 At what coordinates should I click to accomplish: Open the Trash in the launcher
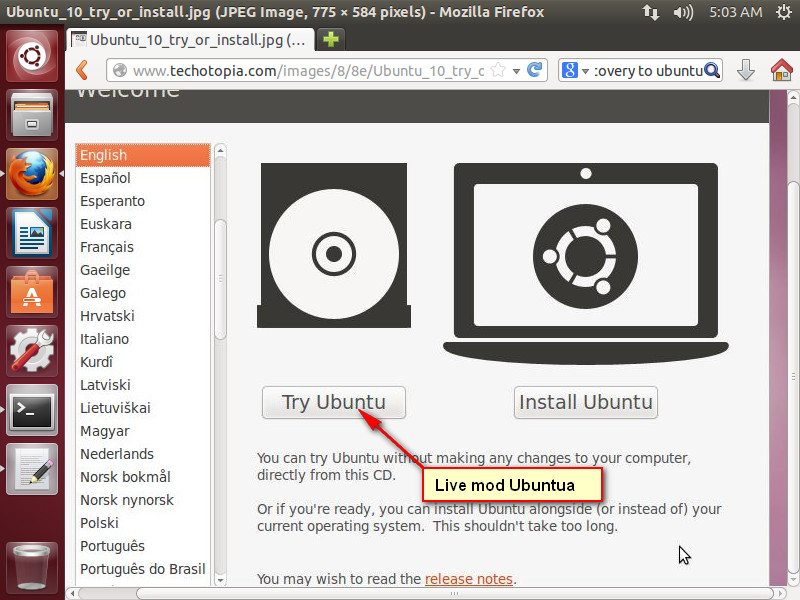pos(32,566)
